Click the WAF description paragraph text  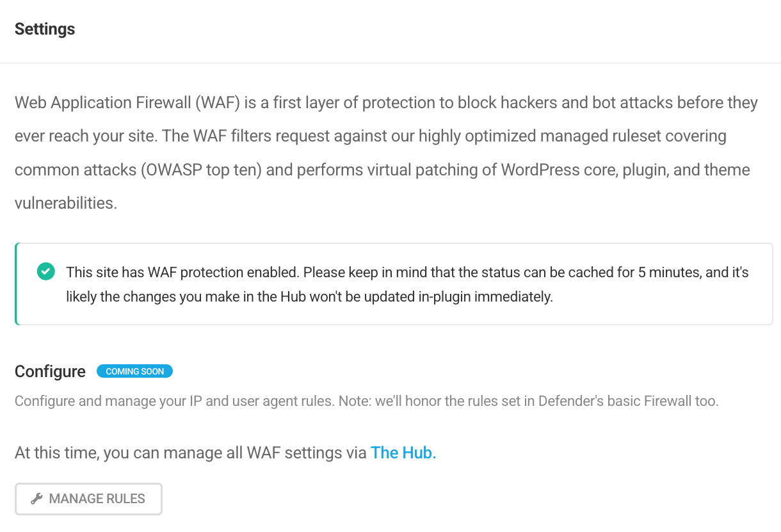384,152
